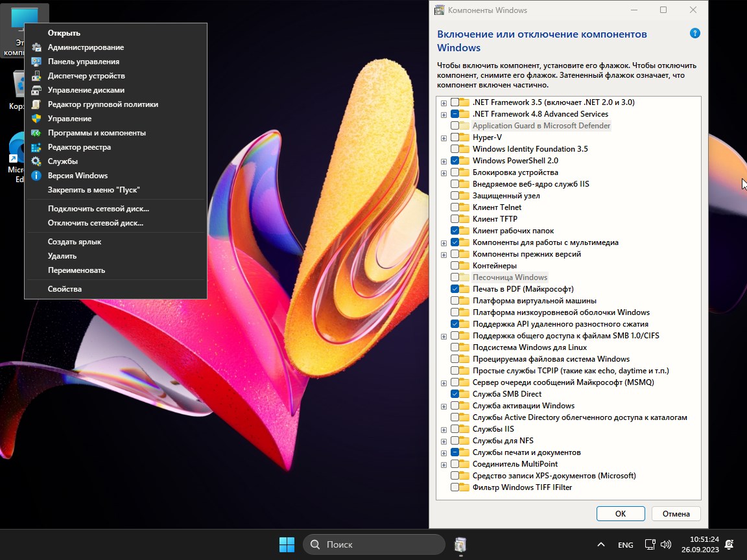Open the Windows Start button on taskbar
The image size is (747, 560).
[287, 544]
